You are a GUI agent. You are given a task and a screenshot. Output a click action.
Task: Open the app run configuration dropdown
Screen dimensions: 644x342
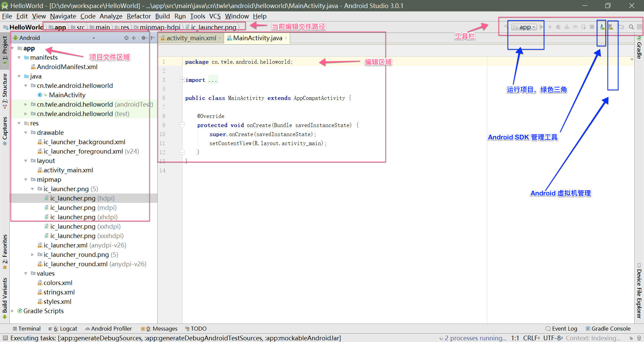(524, 27)
